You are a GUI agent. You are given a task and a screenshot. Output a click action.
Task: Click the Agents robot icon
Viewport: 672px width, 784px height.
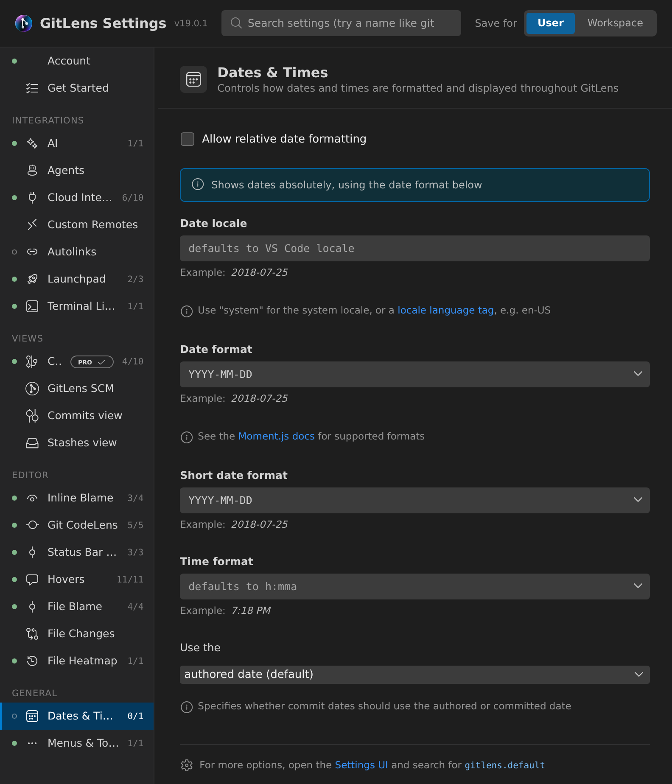[32, 170]
